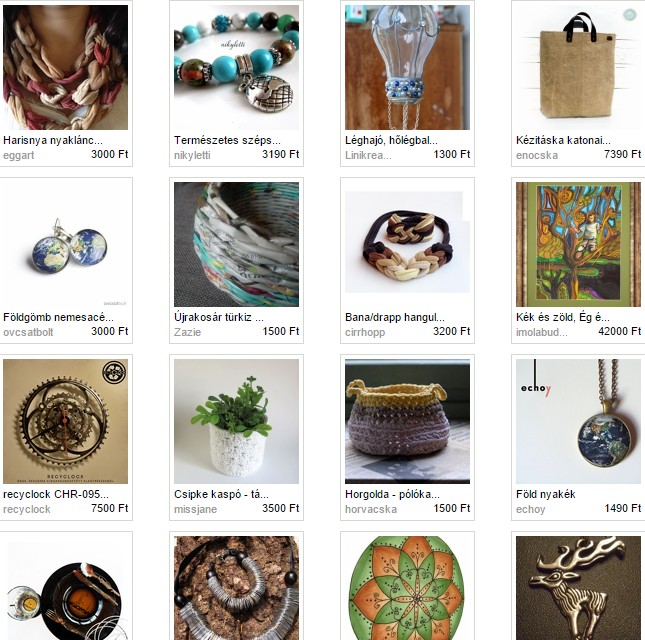The image size is (645, 640).
Task: Open the Földgömb earrings product image
Action: [65, 244]
